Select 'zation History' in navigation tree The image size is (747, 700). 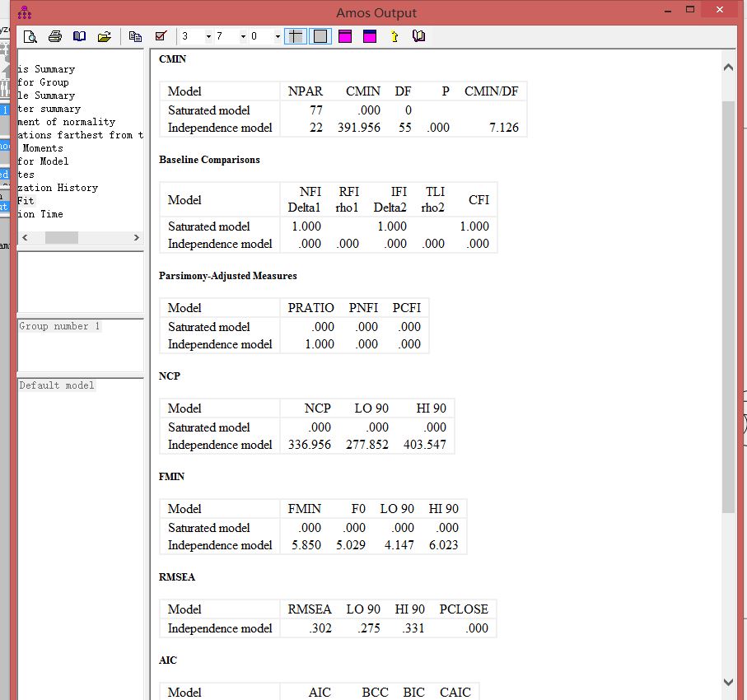tap(58, 188)
